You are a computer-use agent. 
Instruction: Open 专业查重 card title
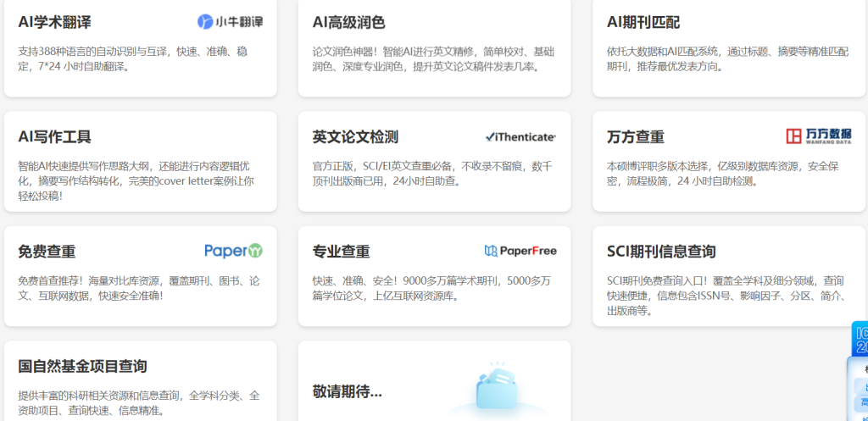coord(341,252)
